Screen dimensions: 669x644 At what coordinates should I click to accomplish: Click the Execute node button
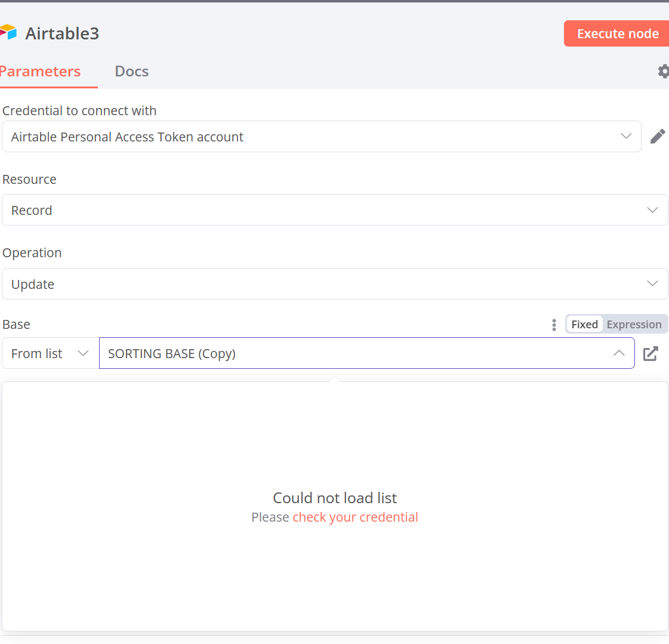point(617,34)
